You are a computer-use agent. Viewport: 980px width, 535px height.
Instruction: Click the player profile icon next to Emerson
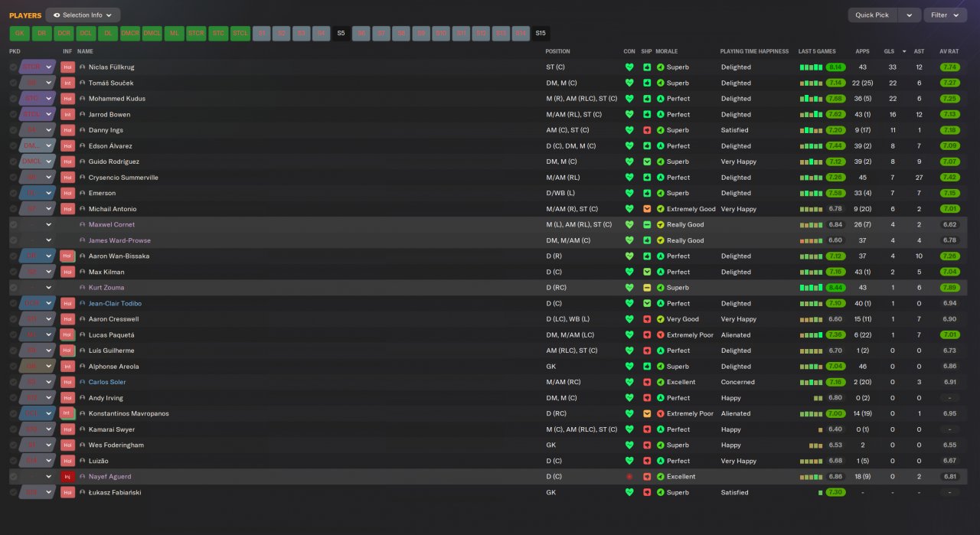pyautogui.click(x=83, y=193)
